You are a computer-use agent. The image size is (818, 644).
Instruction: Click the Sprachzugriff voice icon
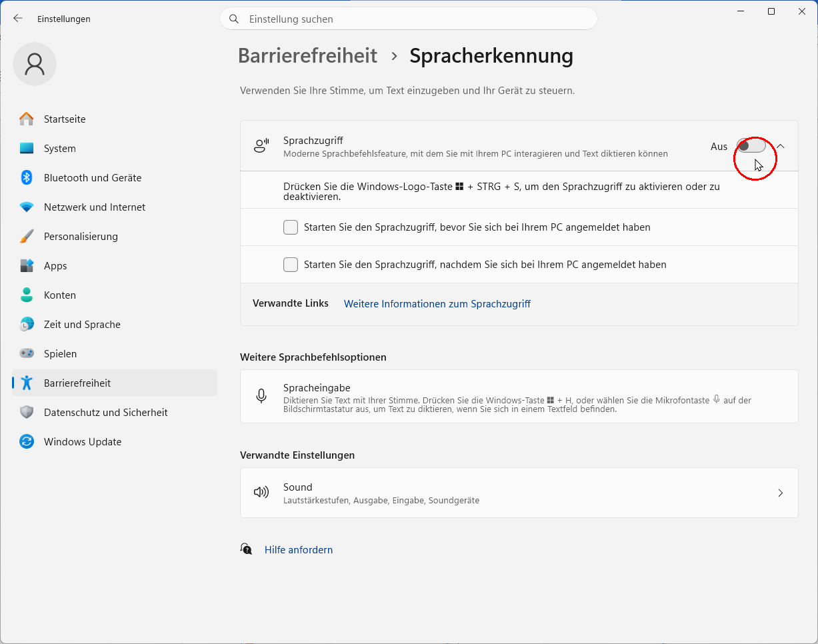(261, 145)
